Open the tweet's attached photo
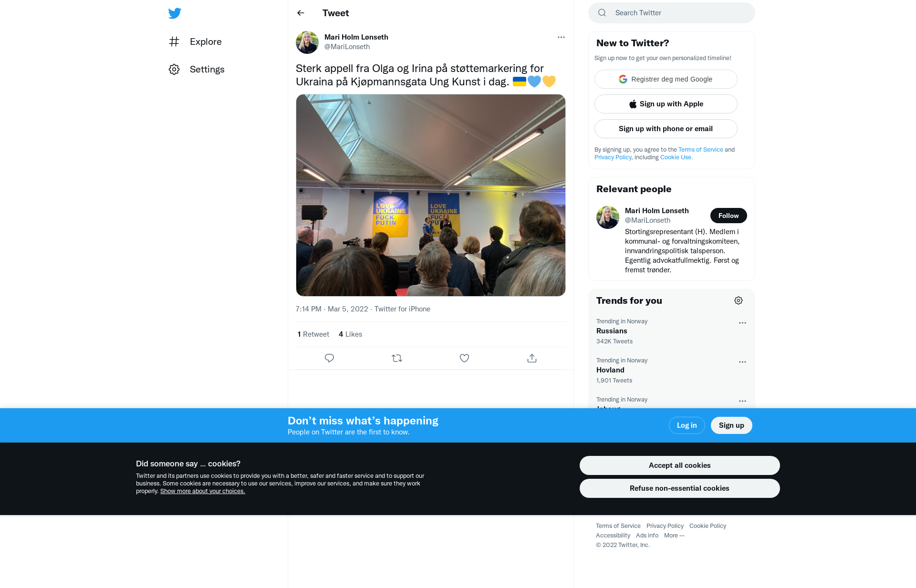This screenshot has width=916, height=588. 430,195
